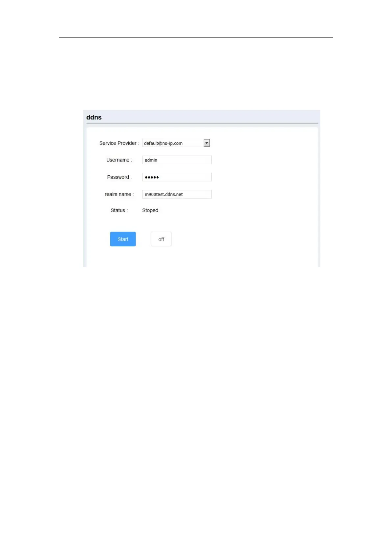This screenshot has height=554, width=392.
Task: Click the admin text in Username
Action: [151, 160]
